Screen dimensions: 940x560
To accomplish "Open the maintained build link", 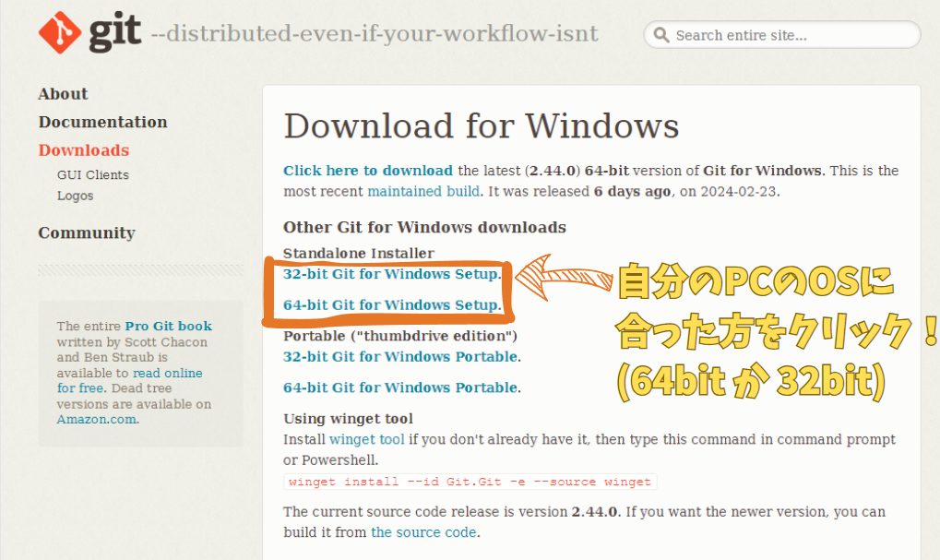I will click(422, 191).
